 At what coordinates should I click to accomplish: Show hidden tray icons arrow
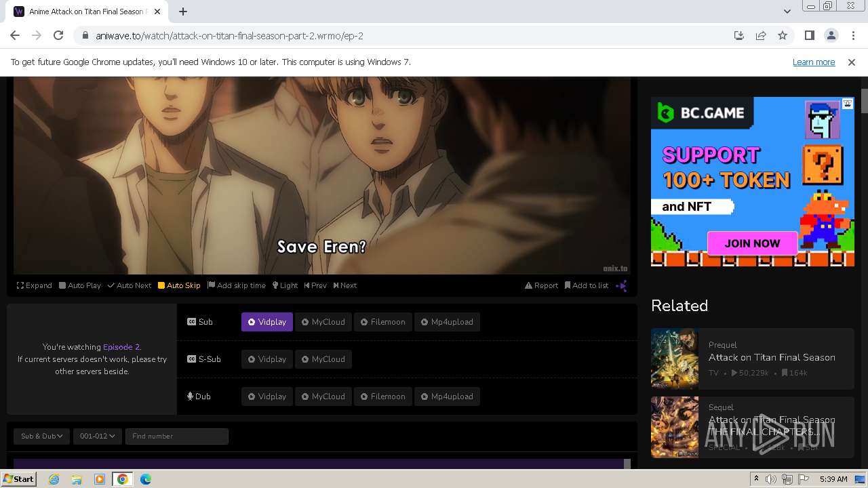click(756, 479)
